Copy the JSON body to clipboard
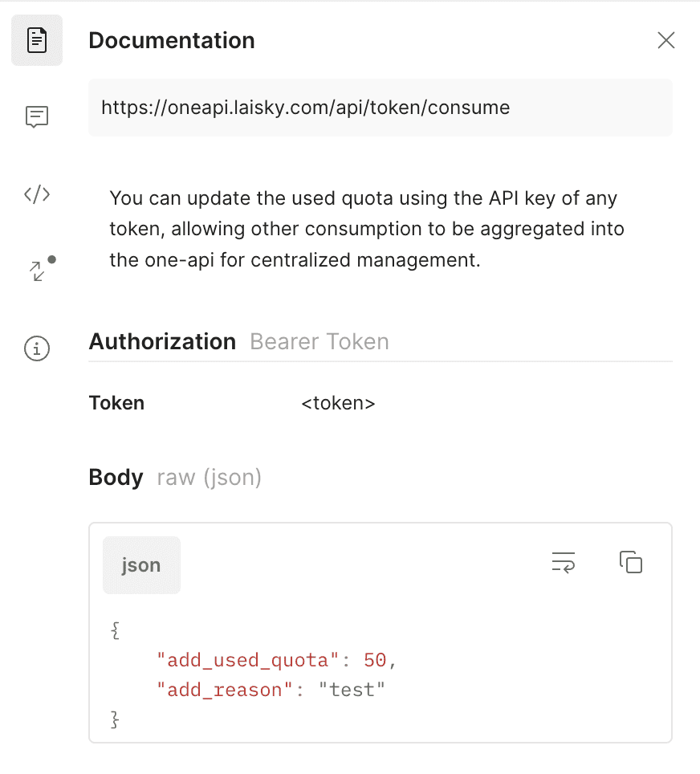The width and height of the screenshot is (700, 774). pos(631,562)
